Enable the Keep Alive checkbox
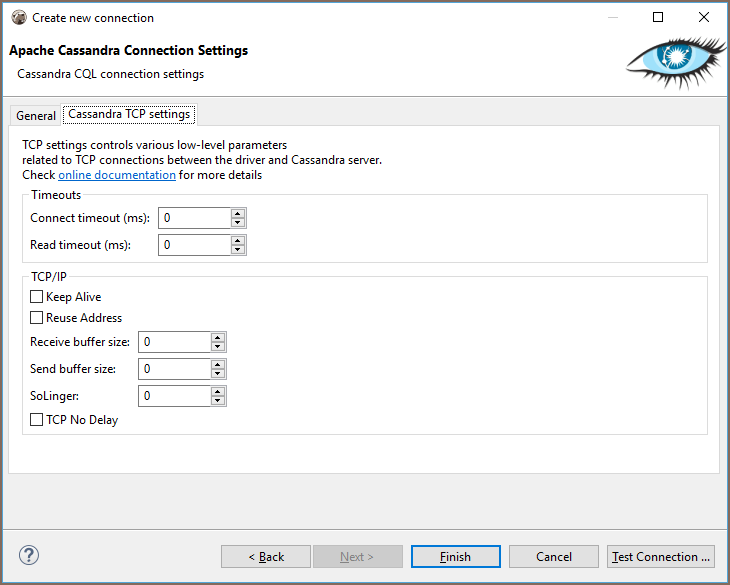This screenshot has height=585, width=730. pos(37,297)
